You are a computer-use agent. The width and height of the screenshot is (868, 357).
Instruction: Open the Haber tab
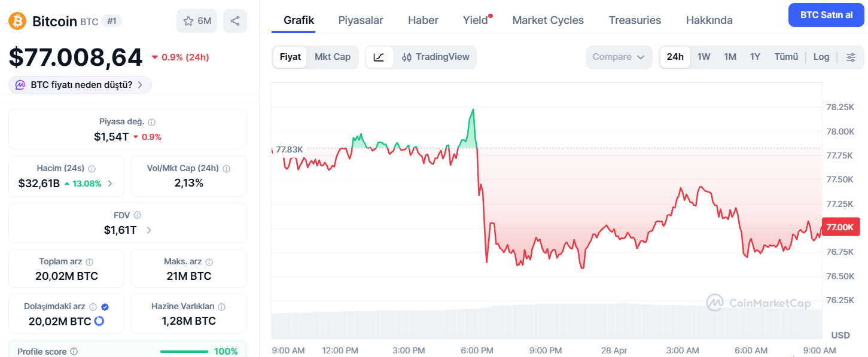pyautogui.click(x=422, y=20)
